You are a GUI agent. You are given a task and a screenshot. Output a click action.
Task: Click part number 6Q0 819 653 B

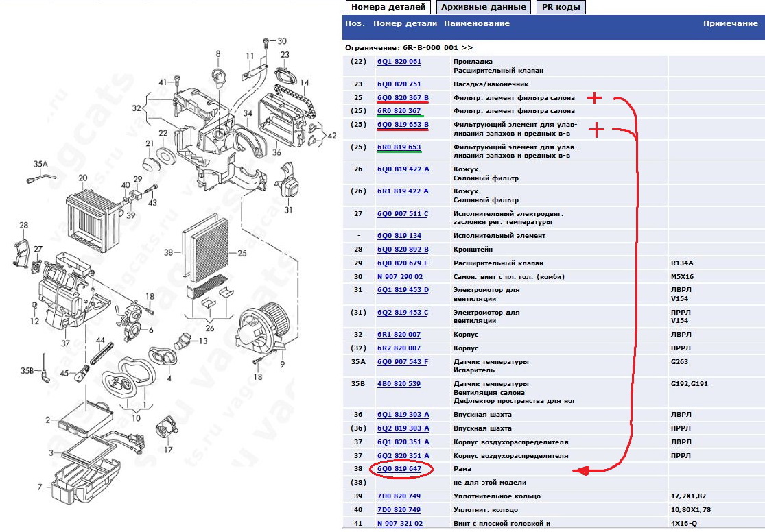click(x=403, y=125)
